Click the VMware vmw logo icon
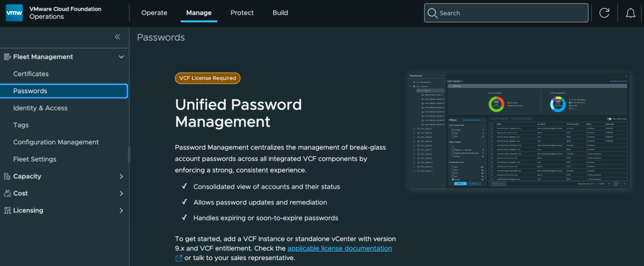This screenshot has height=266, width=644. click(14, 13)
